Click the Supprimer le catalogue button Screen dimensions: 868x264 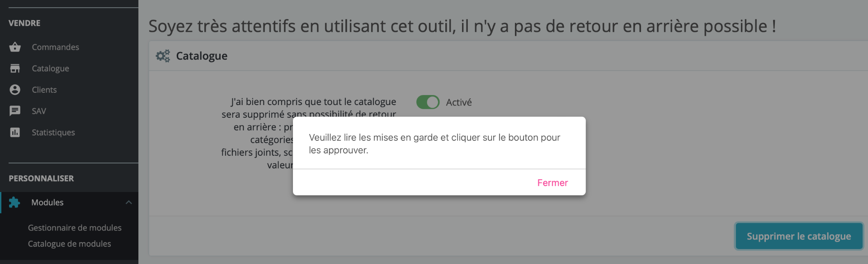point(799,236)
